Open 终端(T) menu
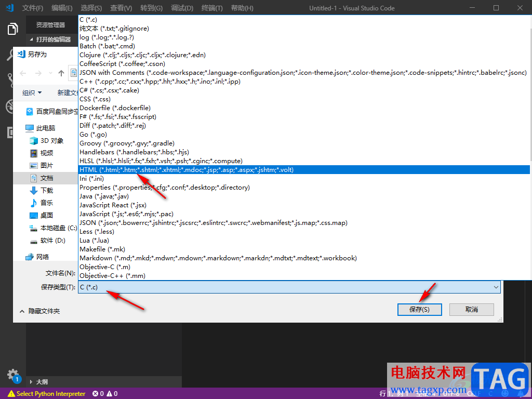This screenshot has height=399, width=532. tap(212, 8)
